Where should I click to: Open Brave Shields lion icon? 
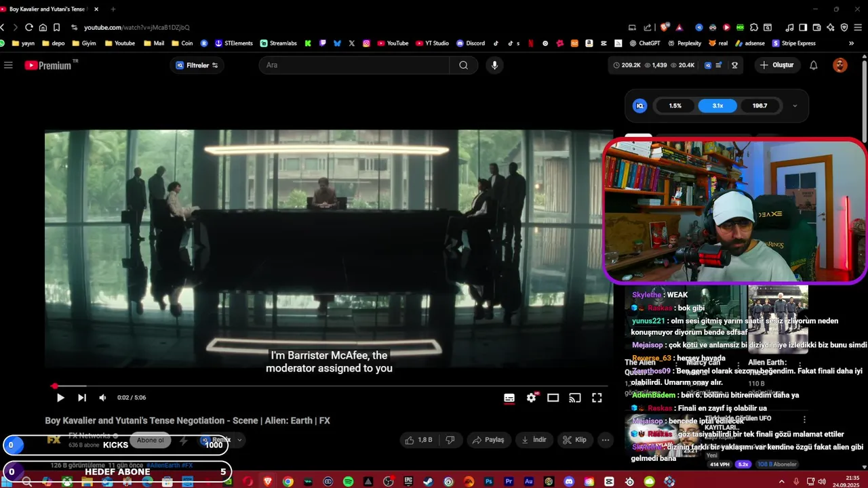(x=665, y=27)
